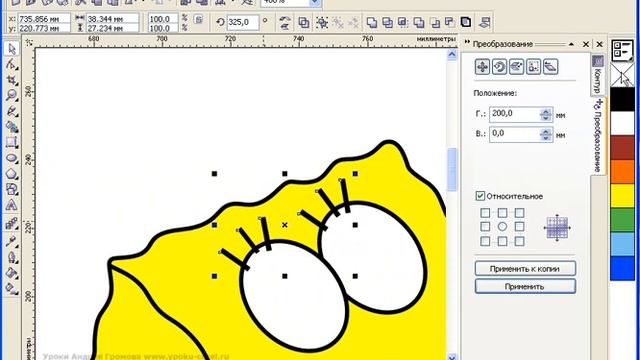Viewport: 640px width, 360px height.
Task: Pick the green color swatch
Action: click(x=622, y=220)
